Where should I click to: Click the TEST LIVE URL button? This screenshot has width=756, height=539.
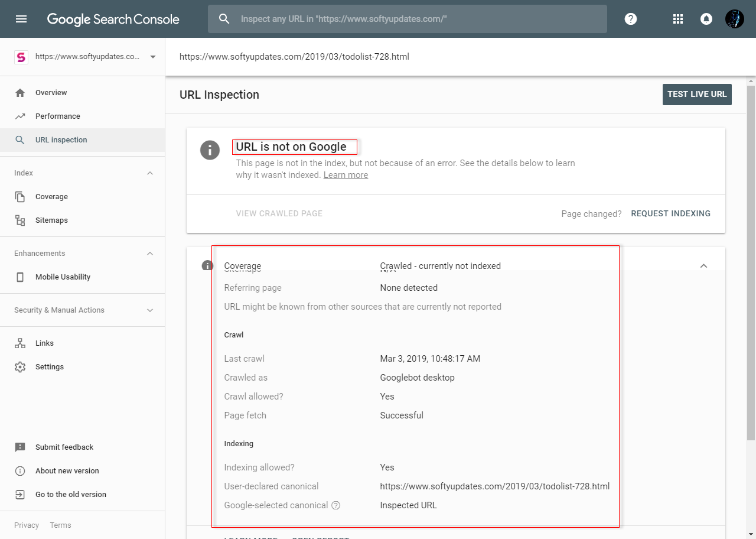click(697, 95)
